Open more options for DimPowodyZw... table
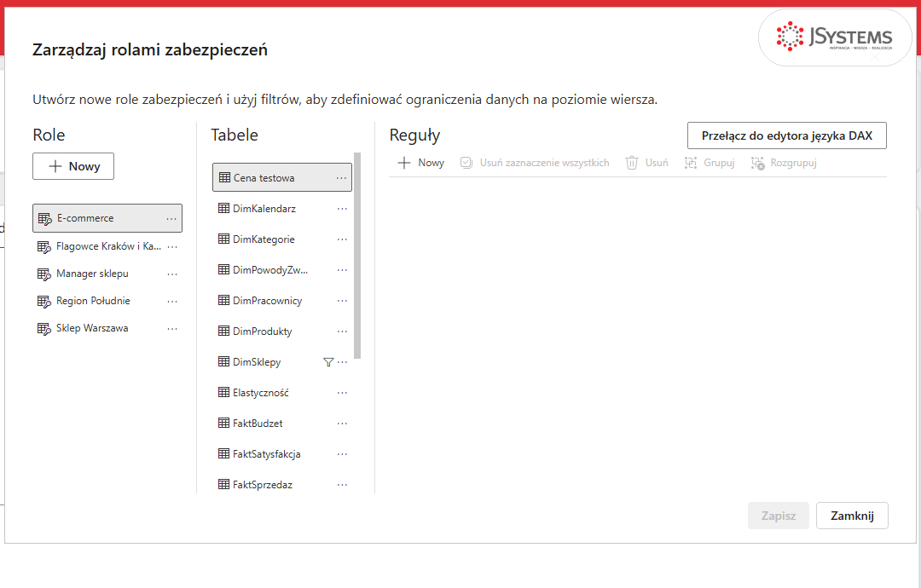The height and width of the screenshot is (588, 921). pos(343,270)
